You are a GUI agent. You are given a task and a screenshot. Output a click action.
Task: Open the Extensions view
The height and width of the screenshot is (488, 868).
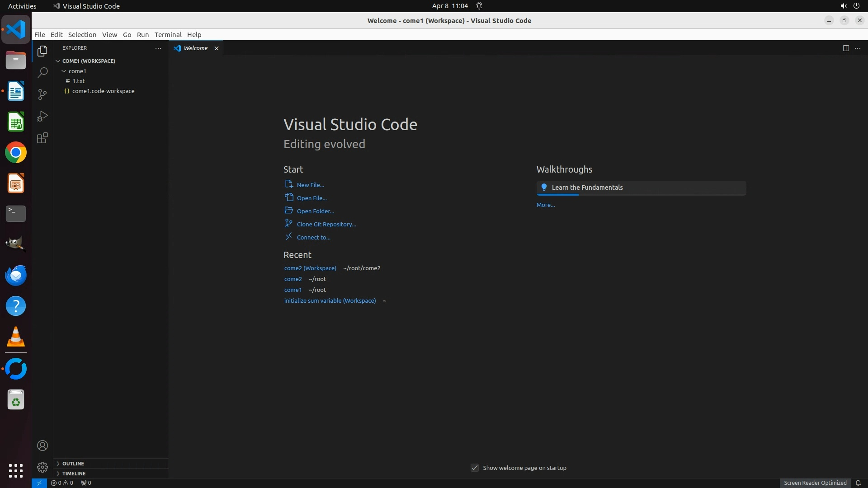click(42, 138)
